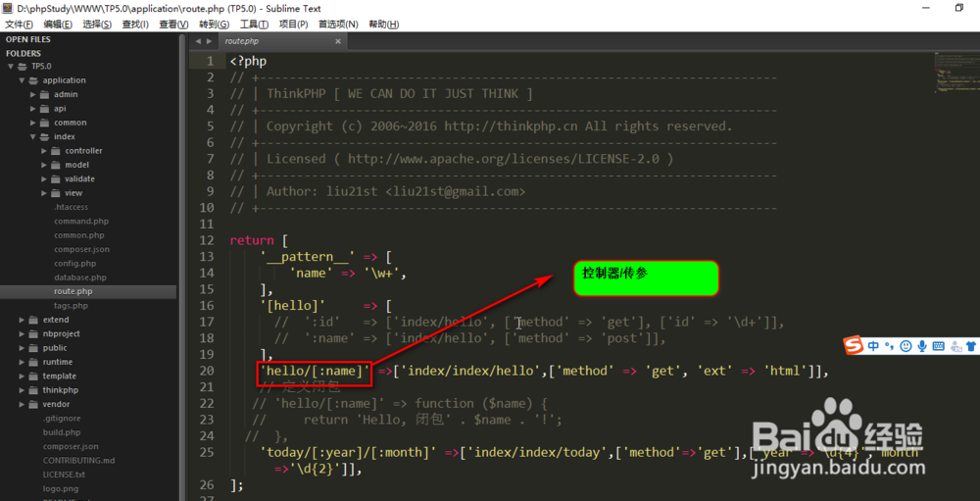
Task: Open the 编辑(E) menu
Action: (x=58, y=25)
